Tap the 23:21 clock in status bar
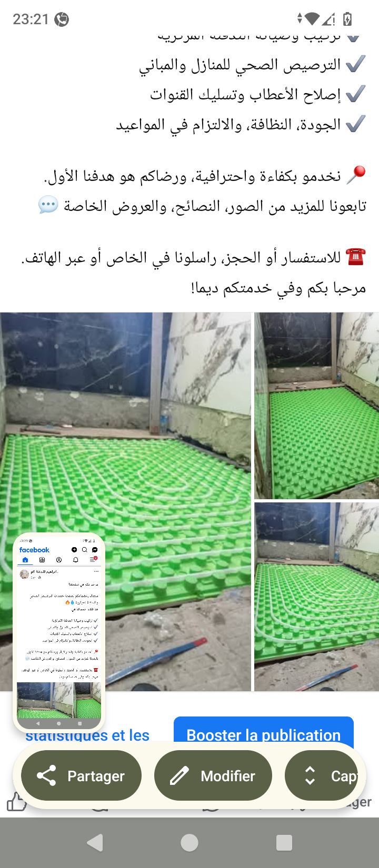 click(31, 19)
